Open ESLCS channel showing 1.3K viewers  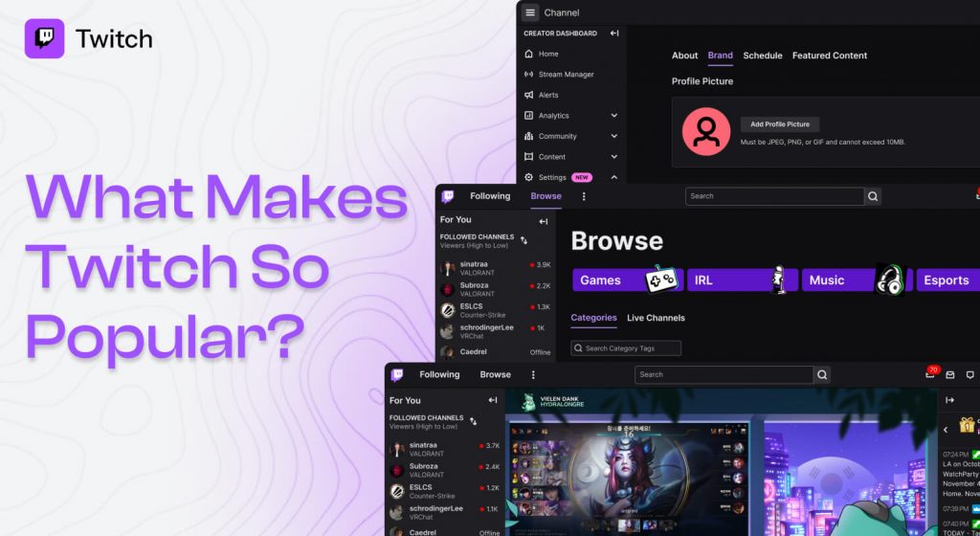495,310
